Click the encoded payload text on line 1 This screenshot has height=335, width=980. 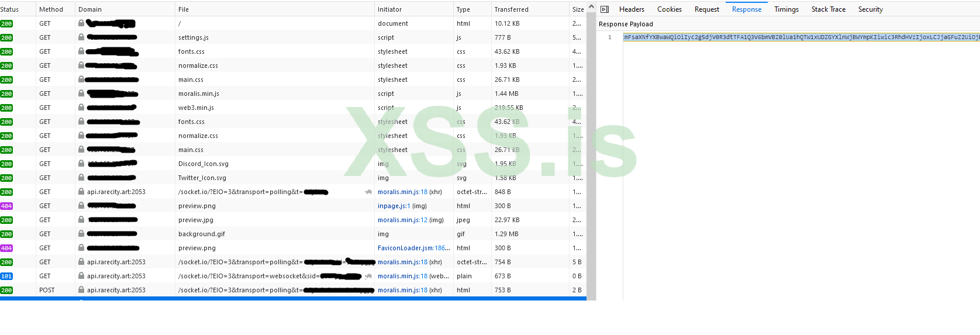coord(801,37)
